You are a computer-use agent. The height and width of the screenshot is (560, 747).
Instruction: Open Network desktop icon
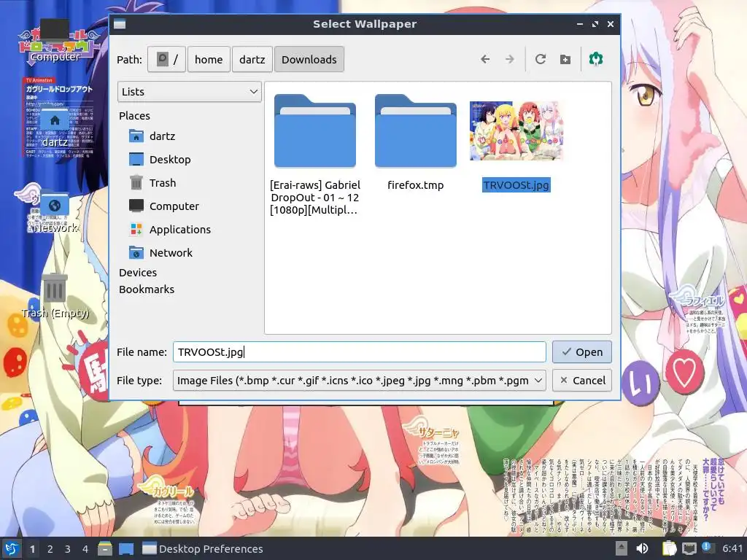[x=55, y=212]
